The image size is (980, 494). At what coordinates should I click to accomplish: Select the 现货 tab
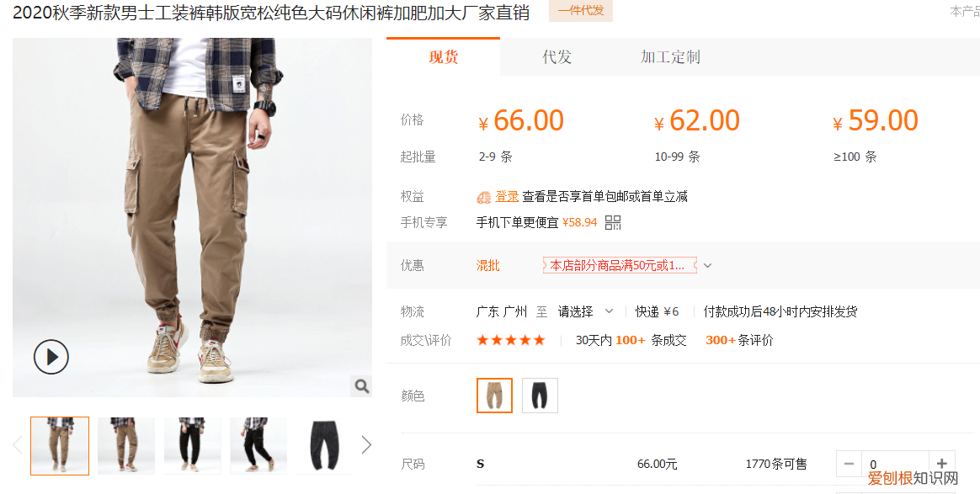tap(443, 57)
